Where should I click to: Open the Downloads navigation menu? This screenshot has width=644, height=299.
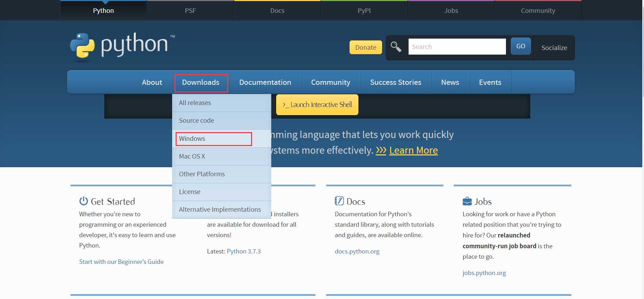point(201,82)
